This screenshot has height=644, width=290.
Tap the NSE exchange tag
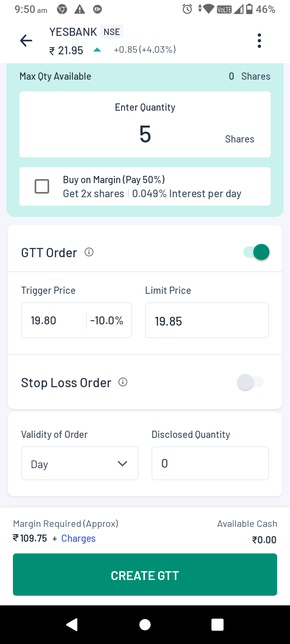(x=112, y=32)
